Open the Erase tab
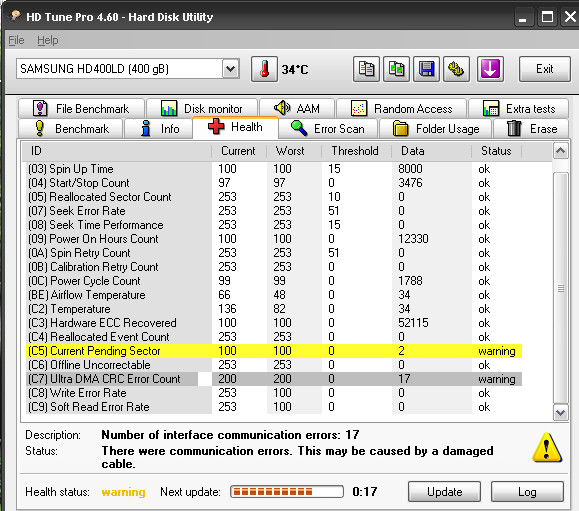This screenshot has height=511, width=579. coord(531,128)
